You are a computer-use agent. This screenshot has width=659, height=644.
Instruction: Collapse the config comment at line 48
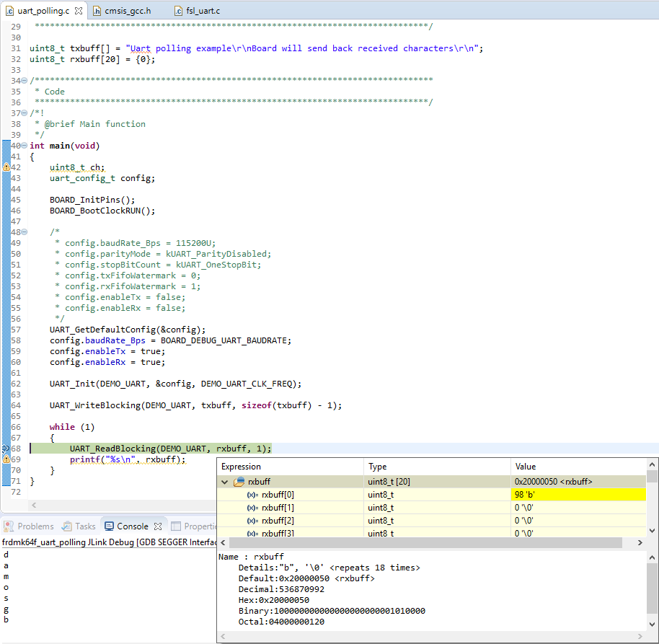coord(24,232)
